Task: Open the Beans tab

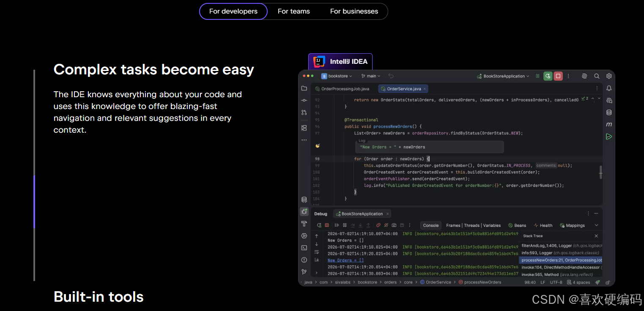Action: coord(517,225)
